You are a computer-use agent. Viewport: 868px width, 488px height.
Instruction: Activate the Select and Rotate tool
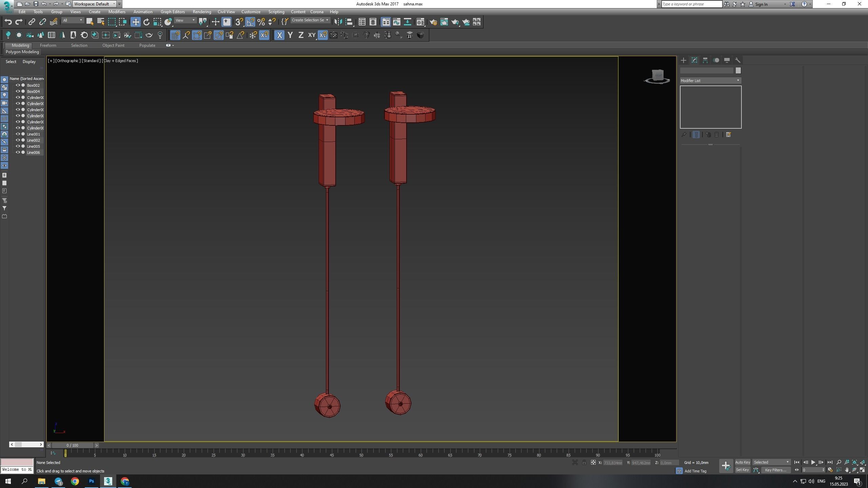click(x=146, y=22)
